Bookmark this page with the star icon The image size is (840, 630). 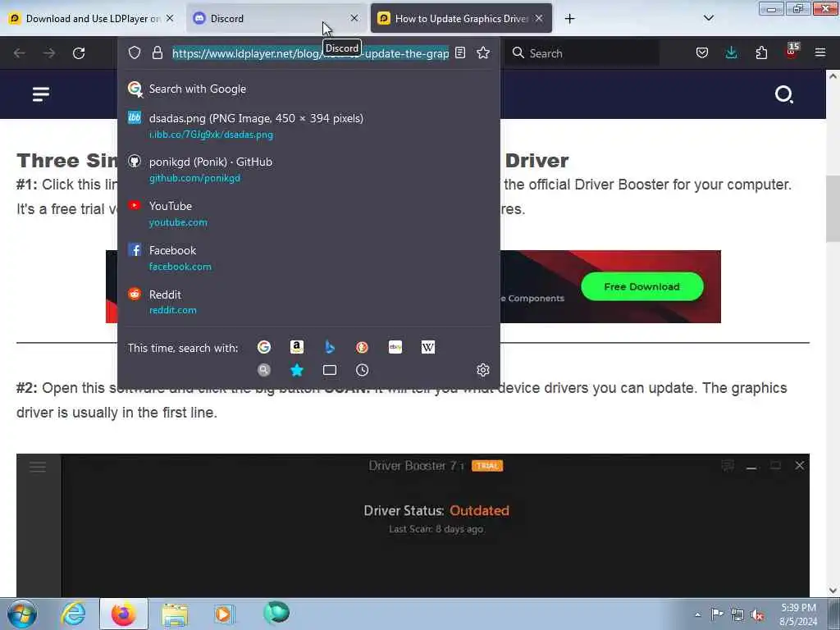click(483, 52)
